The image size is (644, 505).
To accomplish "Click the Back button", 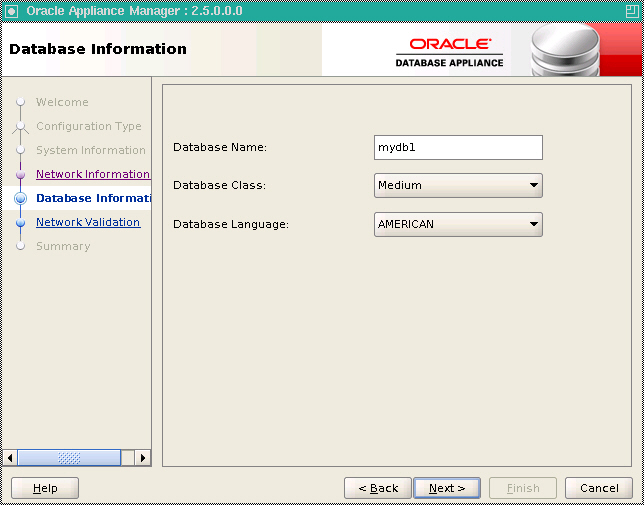I will click(x=378, y=488).
